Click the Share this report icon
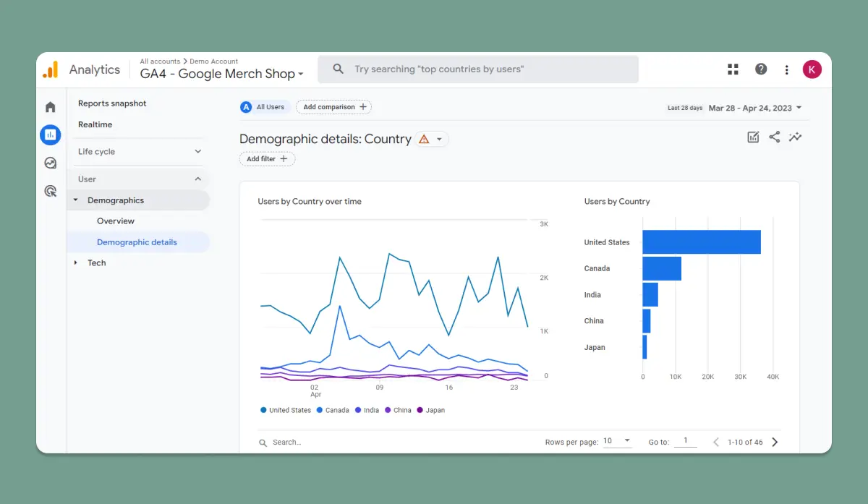 tap(774, 137)
